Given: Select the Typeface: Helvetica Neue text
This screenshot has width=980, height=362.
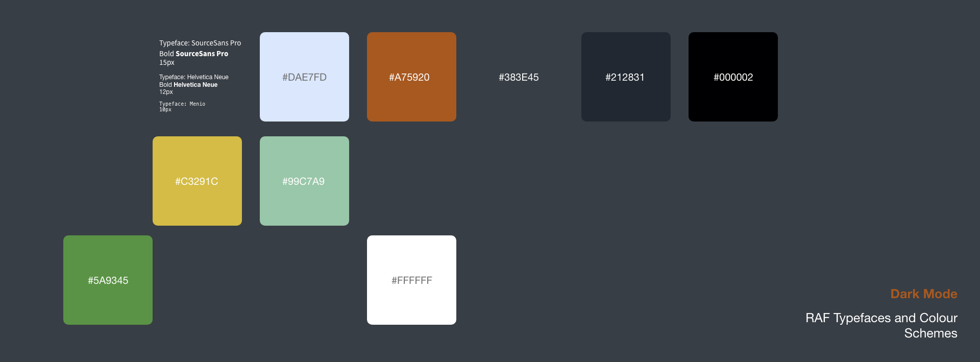Looking at the screenshot, I should pyautogui.click(x=193, y=77).
